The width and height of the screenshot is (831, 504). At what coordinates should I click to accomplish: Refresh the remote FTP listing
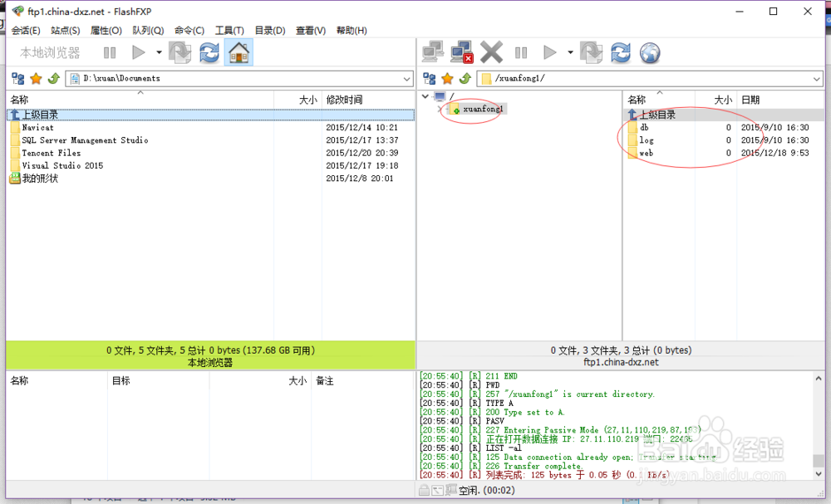coord(621,52)
